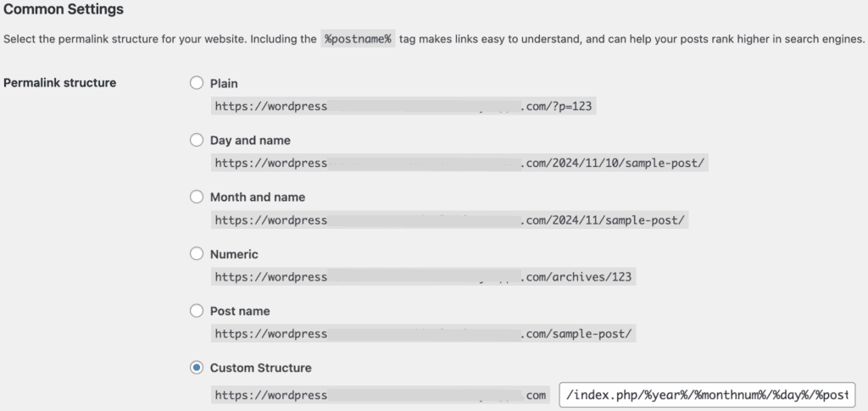Image resolution: width=868 pixels, height=411 pixels.
Task: Choose the Day and name radio option
Action: pyautogui.click(x=197, y=140)
